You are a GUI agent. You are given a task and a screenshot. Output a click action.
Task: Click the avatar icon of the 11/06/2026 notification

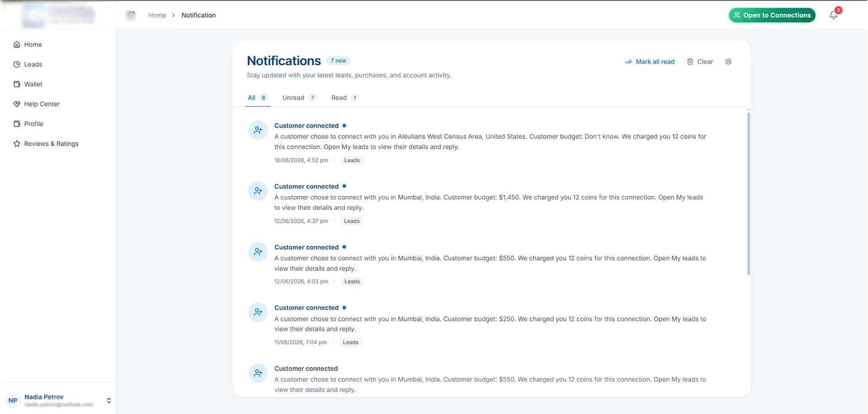click(258, 312)
